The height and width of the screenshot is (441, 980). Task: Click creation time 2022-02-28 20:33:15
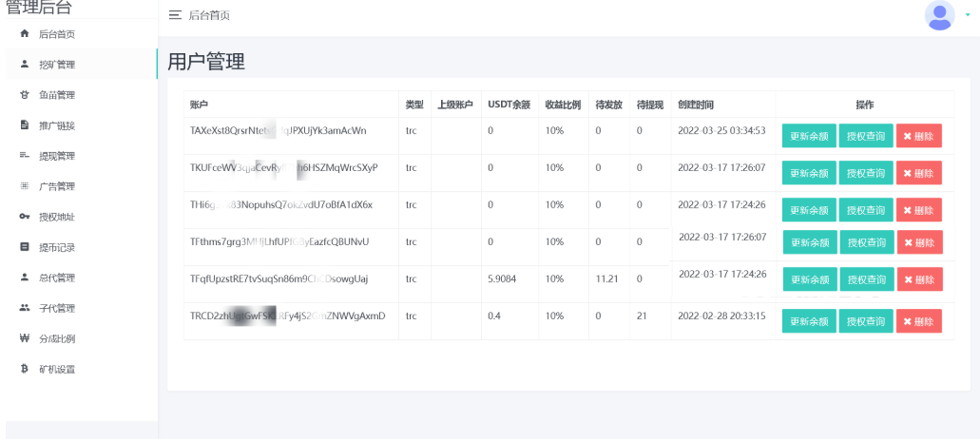[x=721, y=316]
